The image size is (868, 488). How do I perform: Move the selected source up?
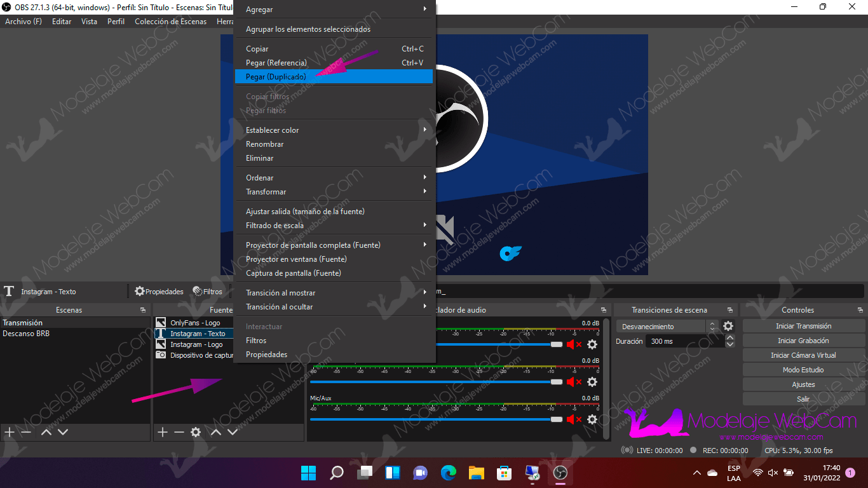[216, 432]
